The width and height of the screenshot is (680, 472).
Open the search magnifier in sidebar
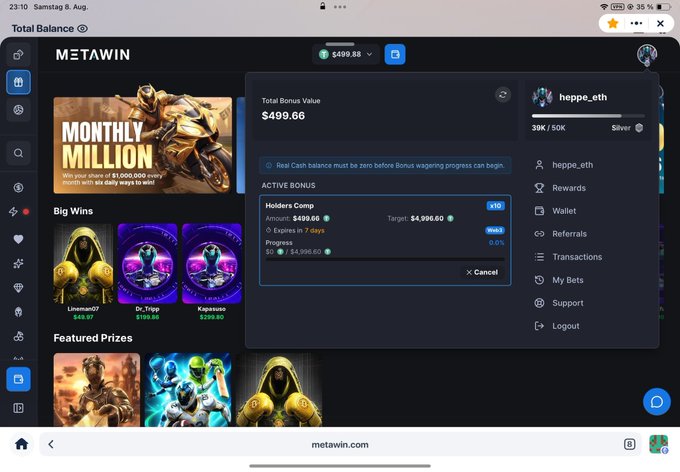coord(18,153)
